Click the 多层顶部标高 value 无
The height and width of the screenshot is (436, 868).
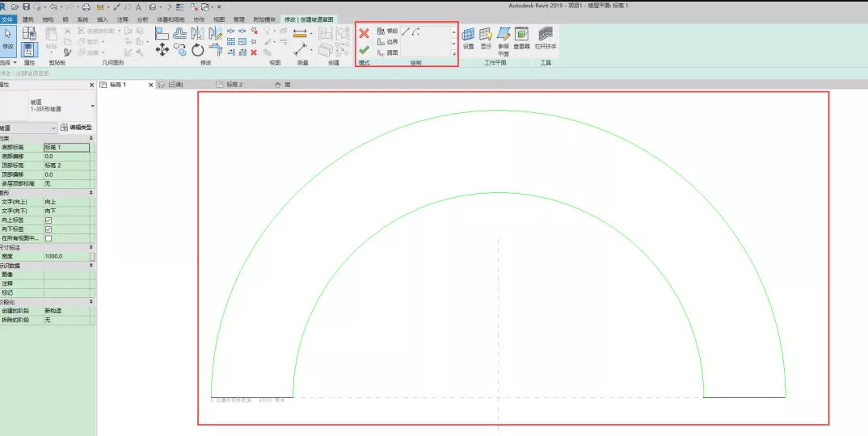[66, 183]
